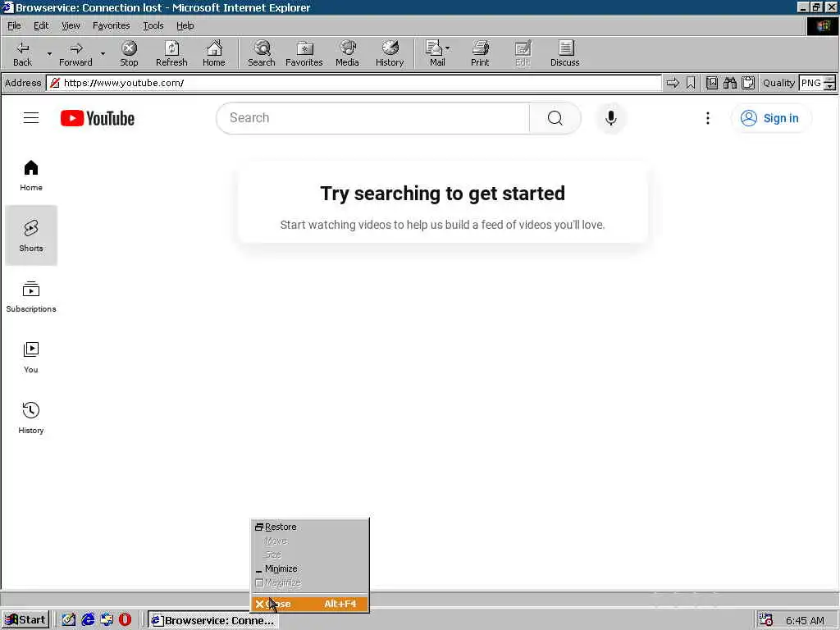Click the clipboard icon near Quality
Screen dimensions: 840x630
tap(748, 83)
